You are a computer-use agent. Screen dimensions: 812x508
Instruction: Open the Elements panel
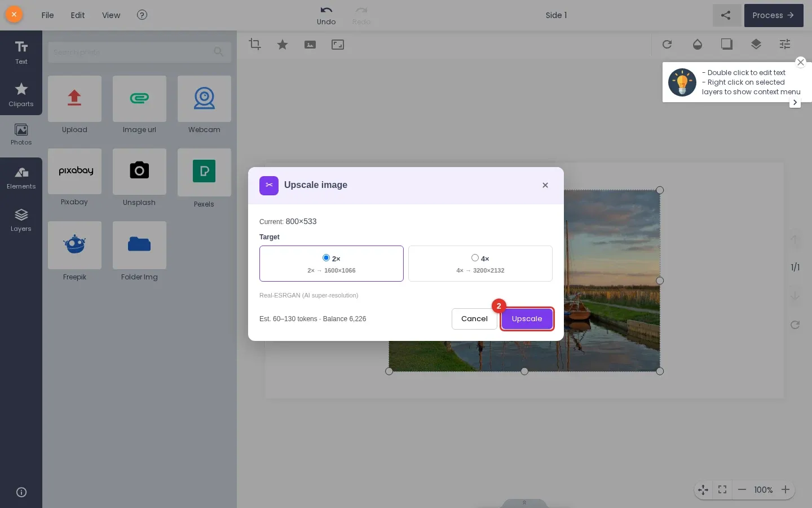[21, 178]
